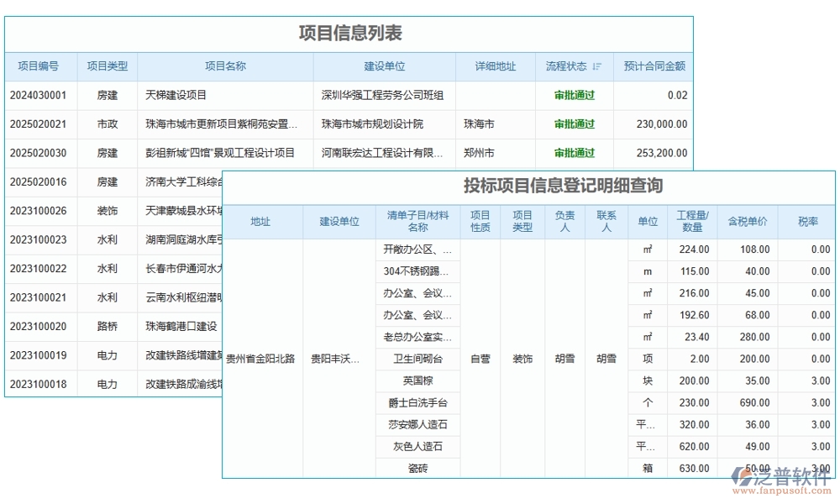Click 建设单位 header in project list
This screenshot has width=840, height=504.
[386, 66]
